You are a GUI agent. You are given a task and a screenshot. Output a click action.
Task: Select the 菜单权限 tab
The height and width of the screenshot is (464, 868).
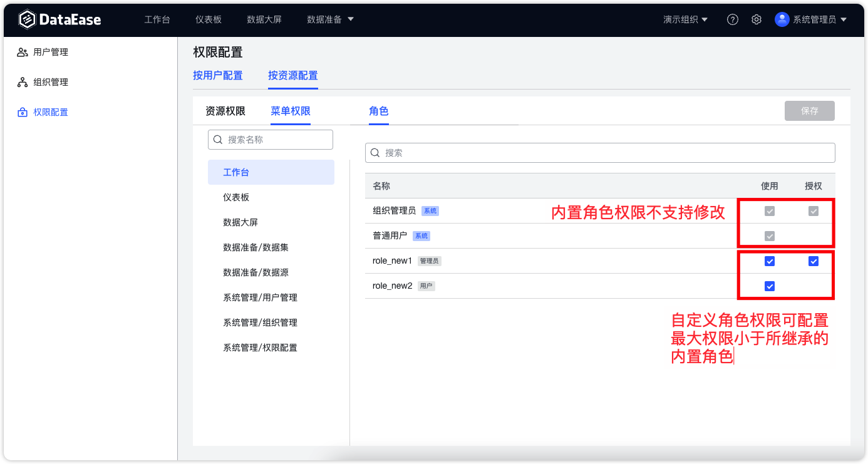pos(291,111)
